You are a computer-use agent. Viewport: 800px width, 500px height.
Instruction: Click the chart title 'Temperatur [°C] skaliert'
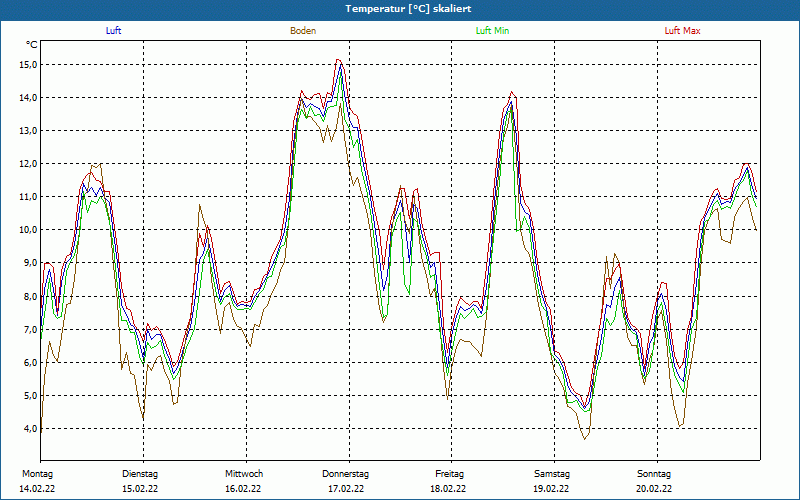(x=408, y=9)
